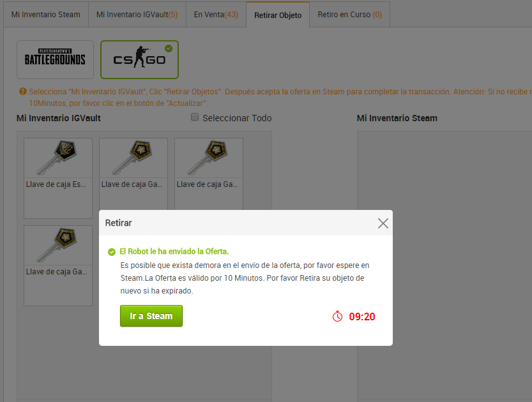Select the Retirar Objeto tab
Screen dimensions: 532x402
(x=278, y=15)
